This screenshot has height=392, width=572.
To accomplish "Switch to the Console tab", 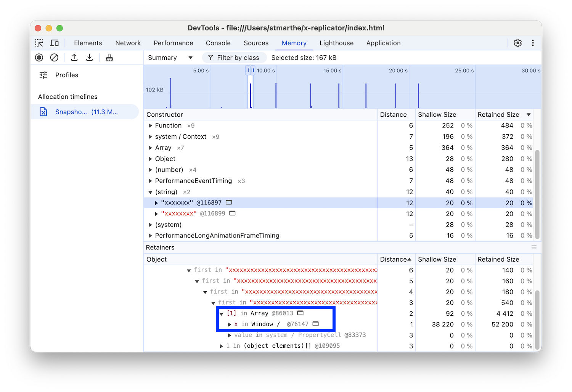I will pos(218,43).
